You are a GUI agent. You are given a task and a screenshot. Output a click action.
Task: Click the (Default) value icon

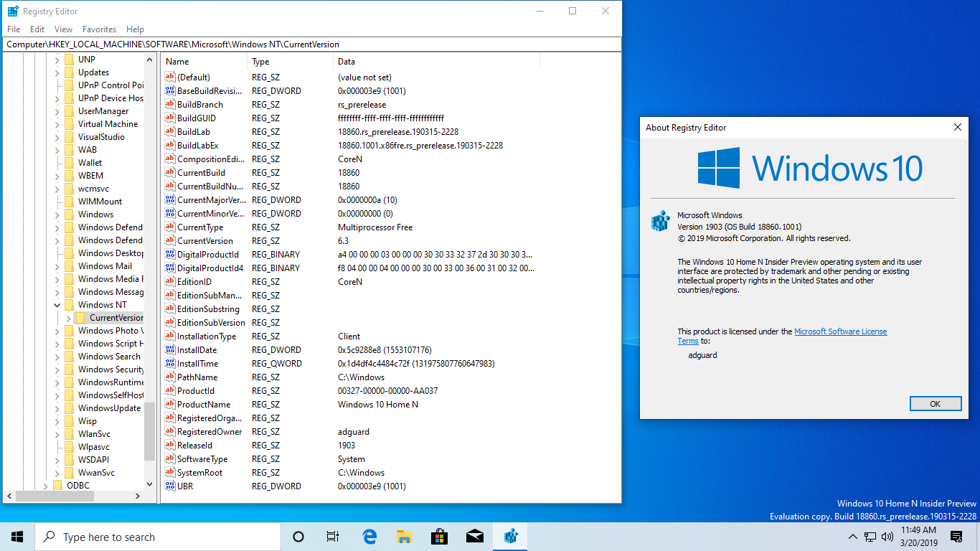(x=170, y=77)
